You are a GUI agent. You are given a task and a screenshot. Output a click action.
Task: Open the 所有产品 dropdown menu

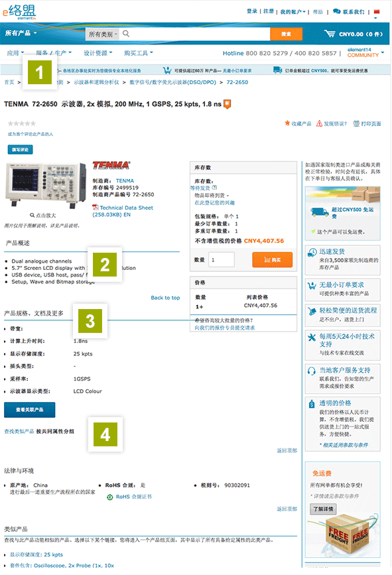tap(21, 33)
